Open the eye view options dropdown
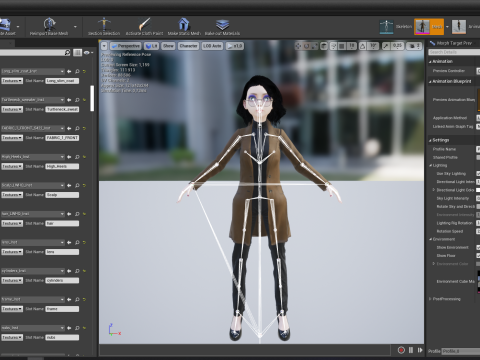480x360 pixels. 88,52
